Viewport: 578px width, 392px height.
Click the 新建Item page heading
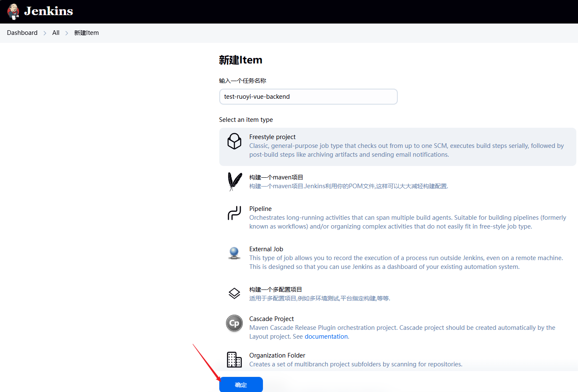[241, 60]
